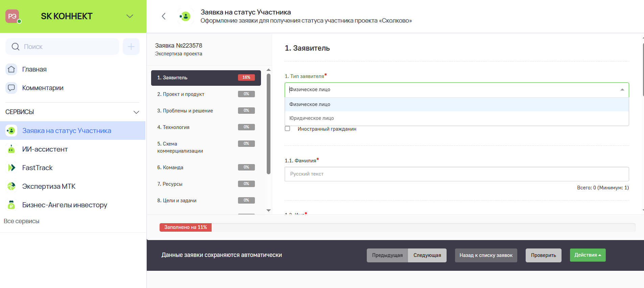Open section 6. Команда
This screenshot has width=644, height=288.
pyautogui.click(x=206, y=167)
